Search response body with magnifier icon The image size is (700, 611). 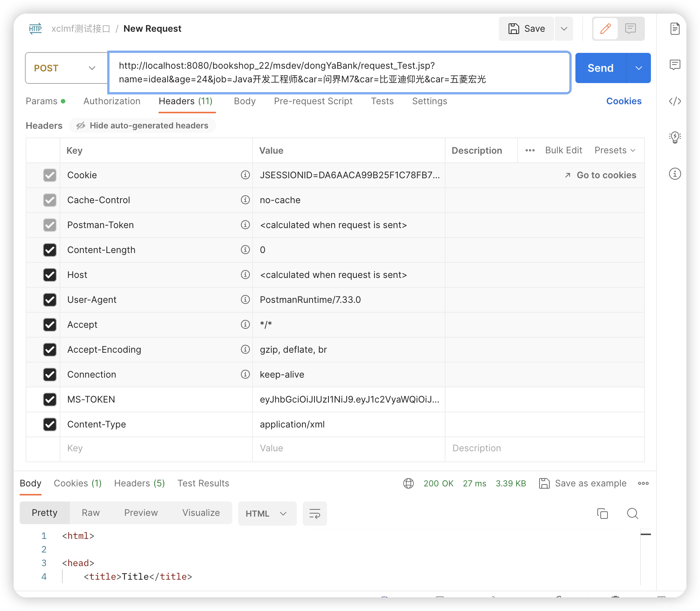pos(633,514)
